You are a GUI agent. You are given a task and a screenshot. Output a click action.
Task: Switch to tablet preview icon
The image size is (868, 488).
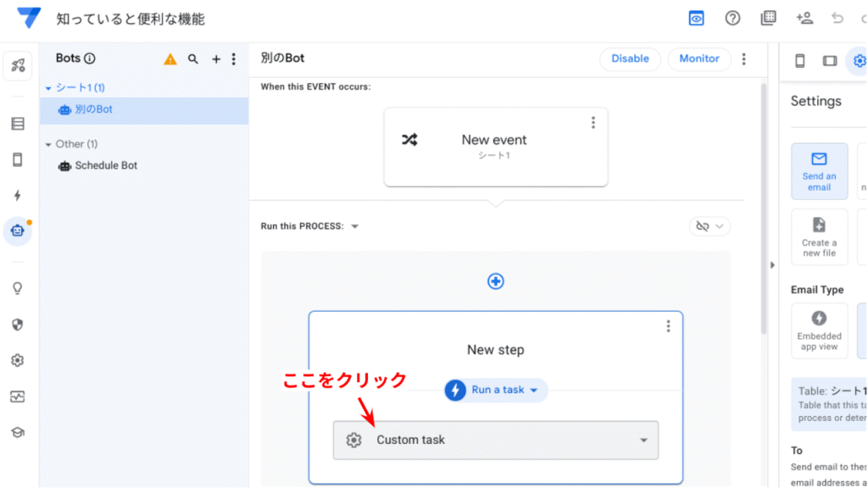[830, 60]
